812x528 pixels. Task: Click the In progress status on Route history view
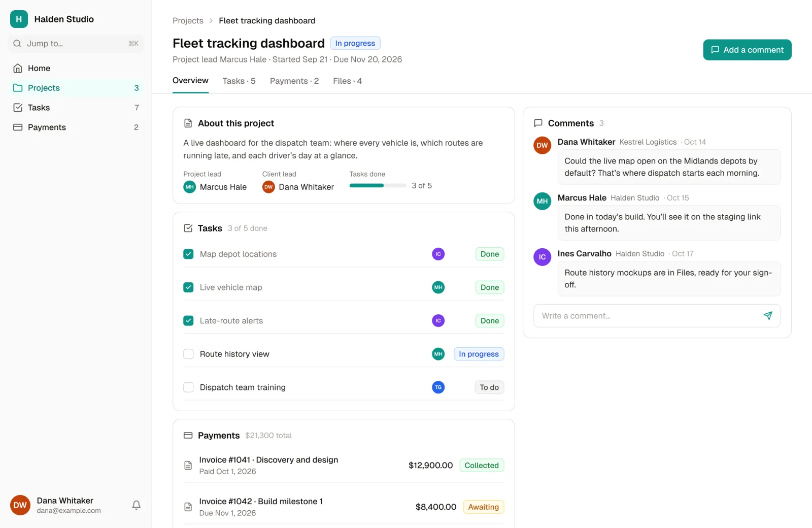479,354
